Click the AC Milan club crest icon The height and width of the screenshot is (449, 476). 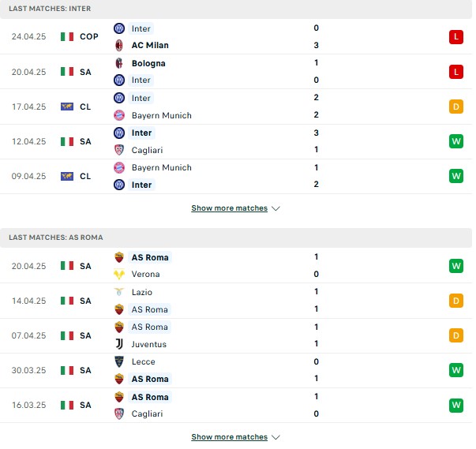[119, 45]
